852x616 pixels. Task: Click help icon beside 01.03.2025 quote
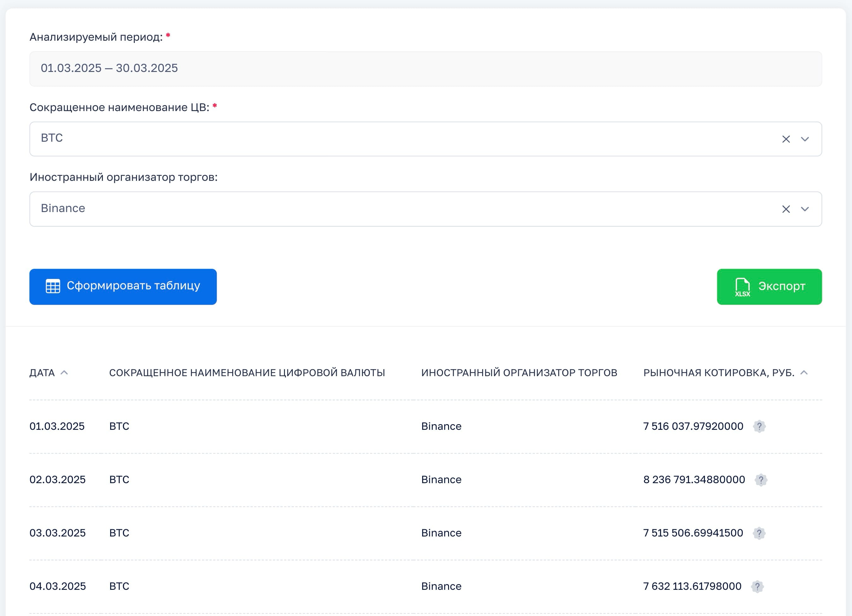tap(759, 426)
